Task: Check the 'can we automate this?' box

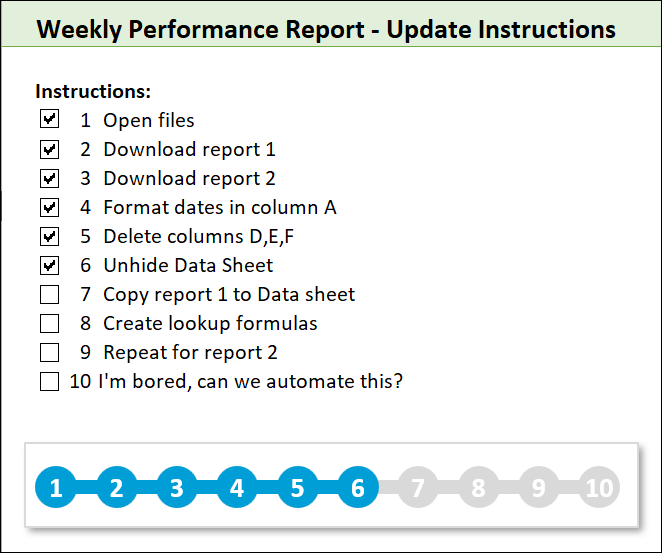Action: (x=49, y=381)
